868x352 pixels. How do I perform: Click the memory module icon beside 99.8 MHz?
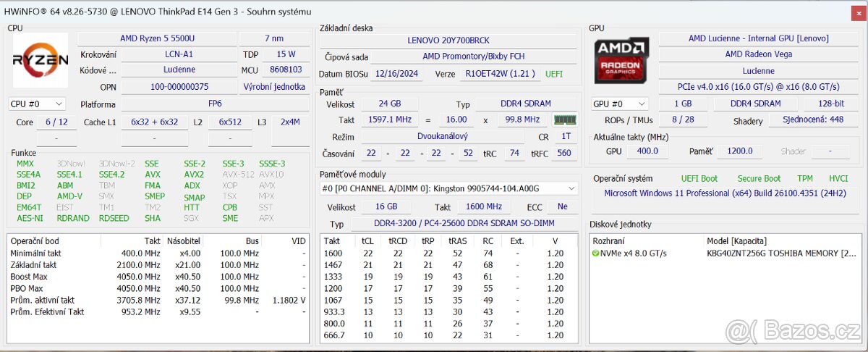click(x=565, y=120)
